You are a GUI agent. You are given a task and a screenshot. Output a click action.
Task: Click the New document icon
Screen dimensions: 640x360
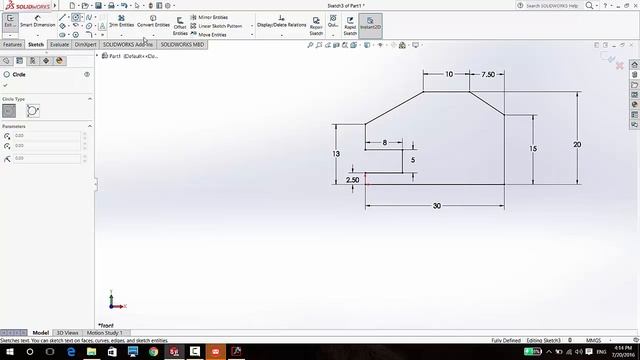pyautogui.click(x=72, y=6)
